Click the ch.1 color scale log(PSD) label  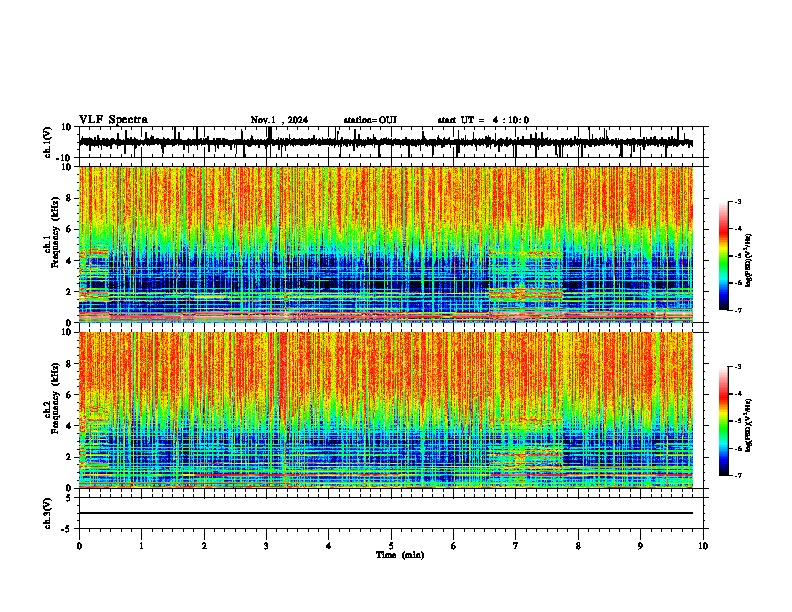tap(748, 261)
